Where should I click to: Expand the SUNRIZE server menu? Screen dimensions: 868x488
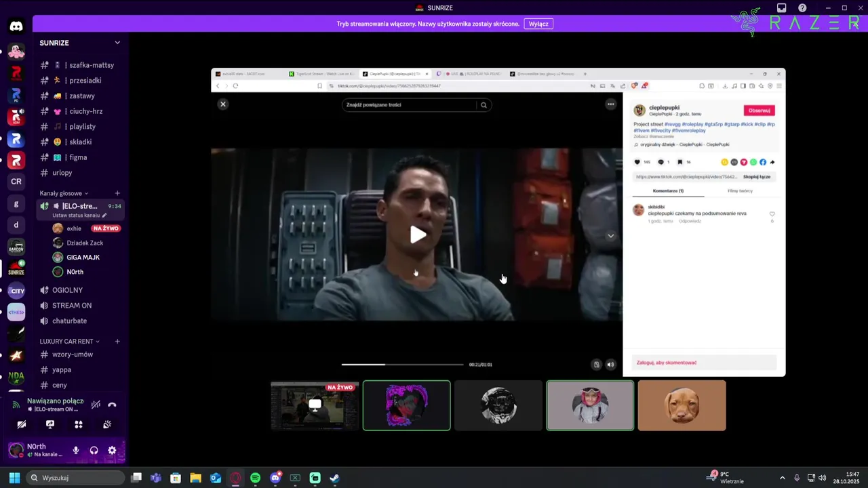pos(117,43)
